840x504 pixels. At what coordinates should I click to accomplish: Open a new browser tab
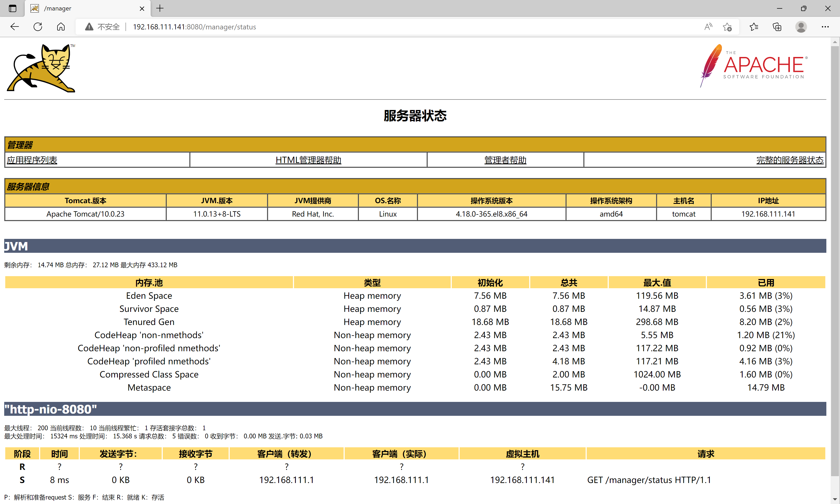tap(160, 8)
